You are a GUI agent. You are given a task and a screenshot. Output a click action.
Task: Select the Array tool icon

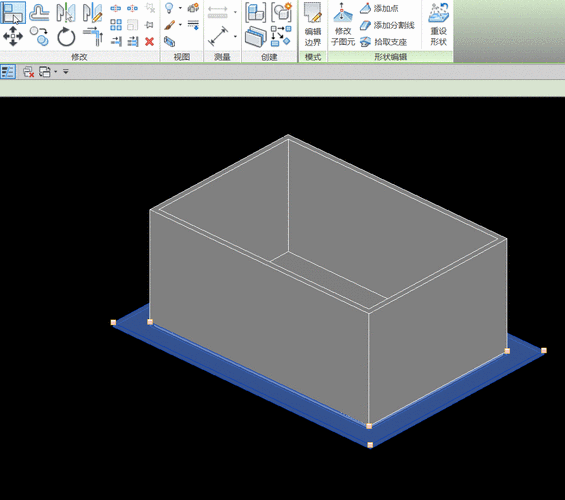coord(116,25)
